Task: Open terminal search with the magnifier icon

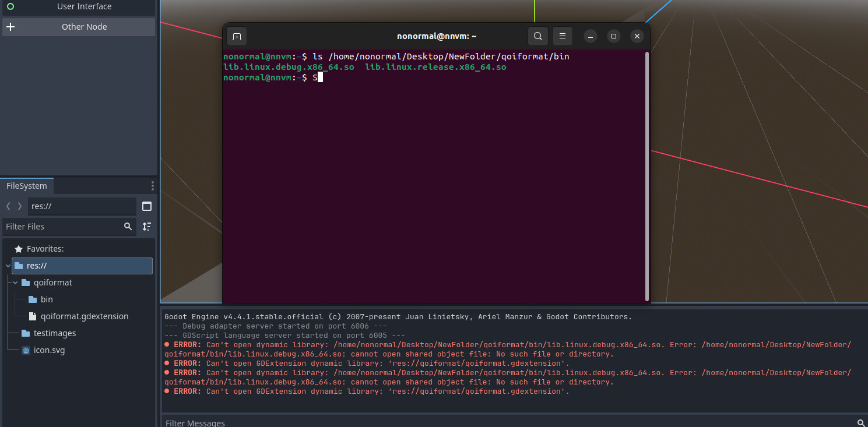Action: click(x=538, y=36)
